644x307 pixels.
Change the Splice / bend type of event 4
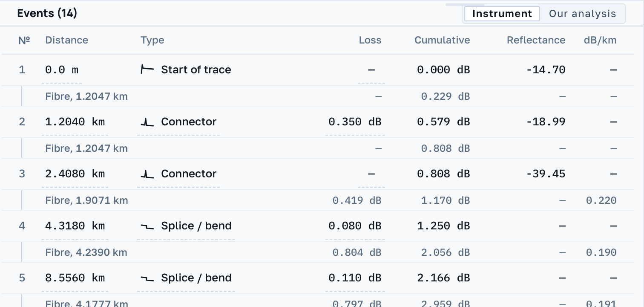click(186, 226)
